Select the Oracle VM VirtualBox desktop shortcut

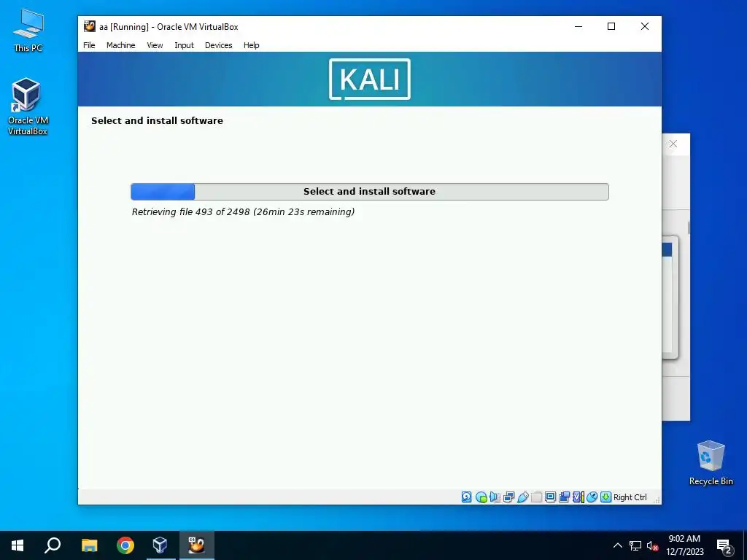28,106
